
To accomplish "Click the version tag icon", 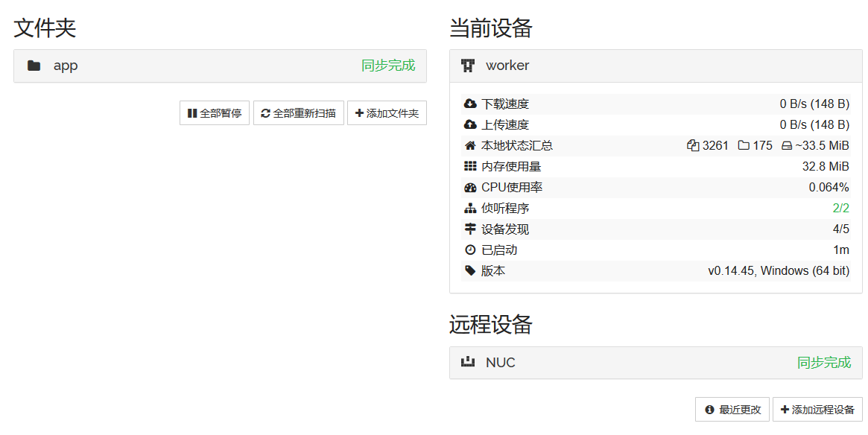I will pyautogui.click(x=470, y=271).
